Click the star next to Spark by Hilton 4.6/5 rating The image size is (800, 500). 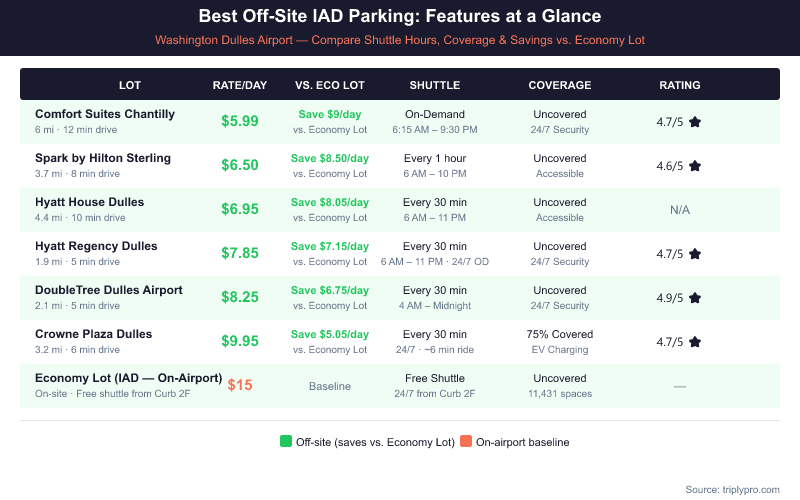tap(695, 166)
